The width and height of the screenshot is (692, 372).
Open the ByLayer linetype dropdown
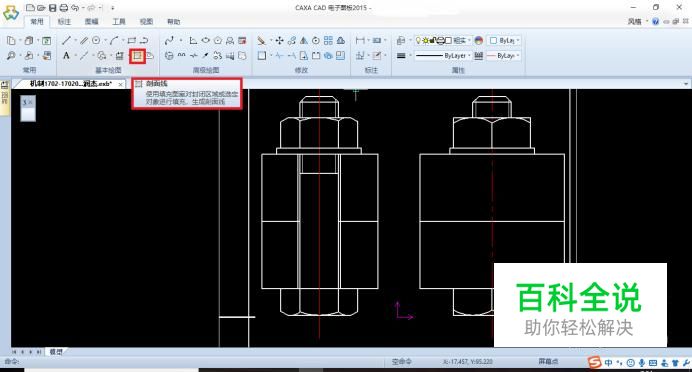click(x=443, y=56)
